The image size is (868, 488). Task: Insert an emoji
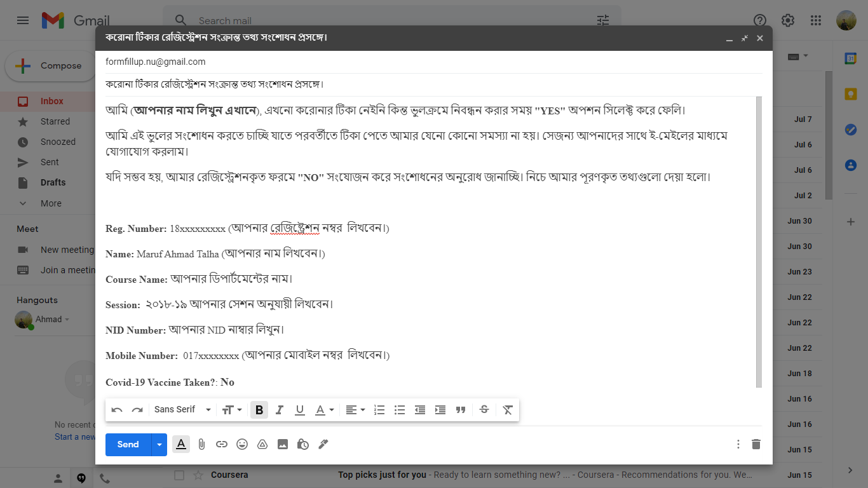click(x=242, y=444)
